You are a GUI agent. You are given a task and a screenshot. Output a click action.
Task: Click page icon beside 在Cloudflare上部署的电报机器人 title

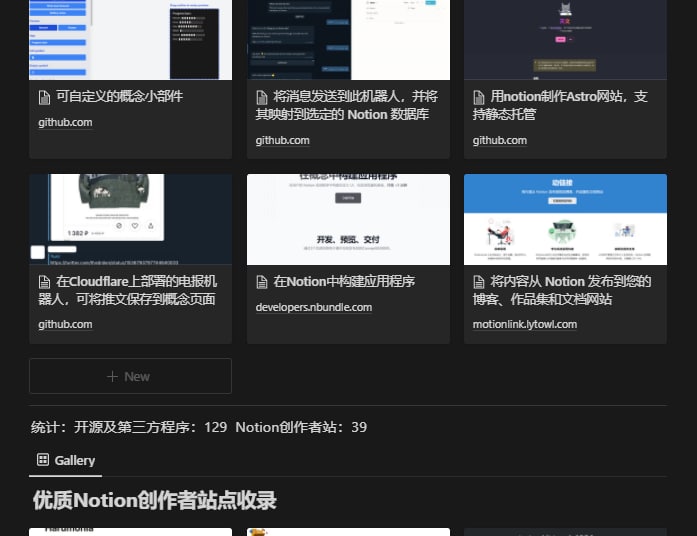44,282
